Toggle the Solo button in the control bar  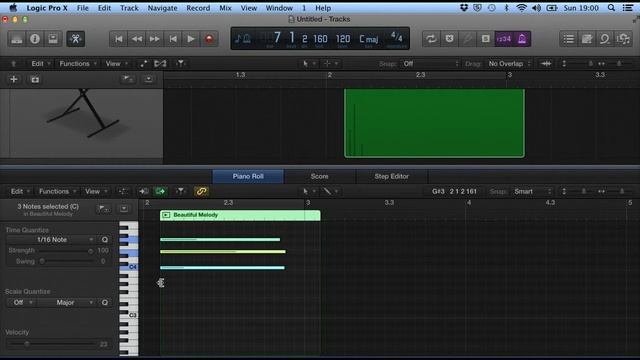click(485, 39)
